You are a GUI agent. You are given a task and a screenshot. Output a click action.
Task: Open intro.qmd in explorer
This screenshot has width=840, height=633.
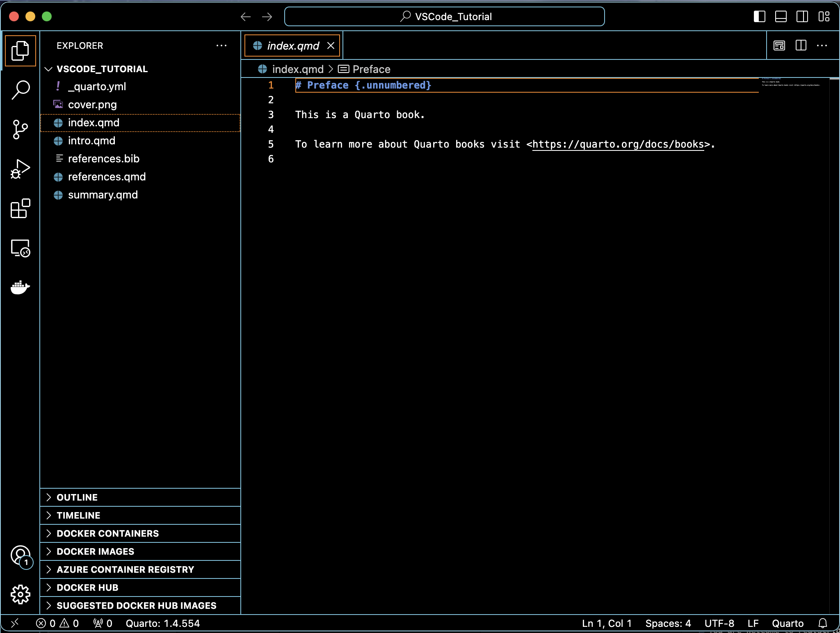140,141
